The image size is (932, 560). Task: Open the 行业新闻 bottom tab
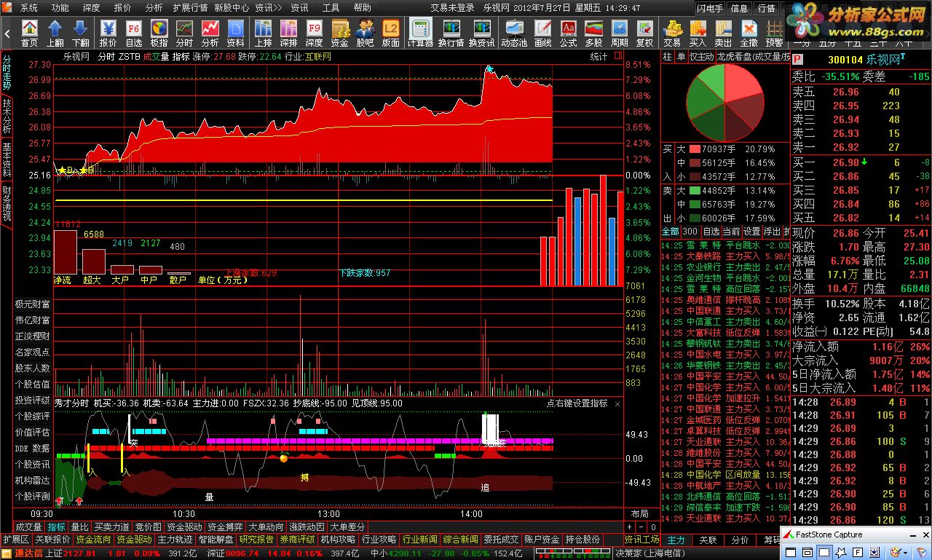[x=419, y=540]
